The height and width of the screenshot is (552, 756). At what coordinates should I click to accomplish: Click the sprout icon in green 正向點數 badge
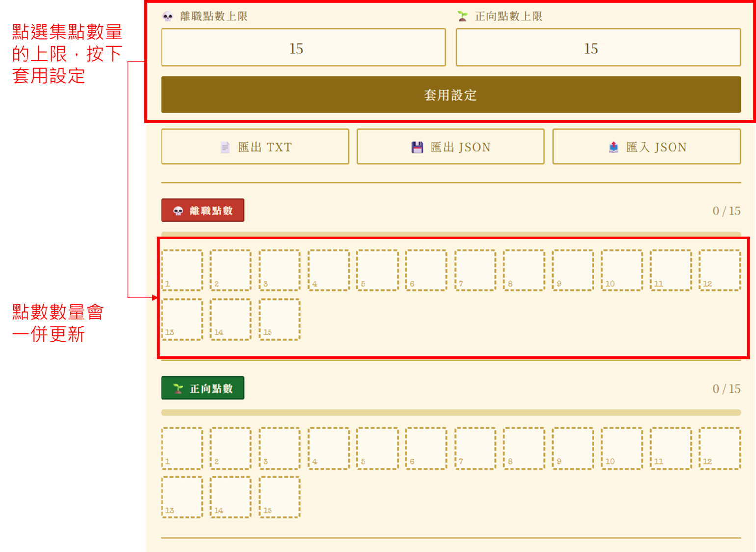coord(178,389)
